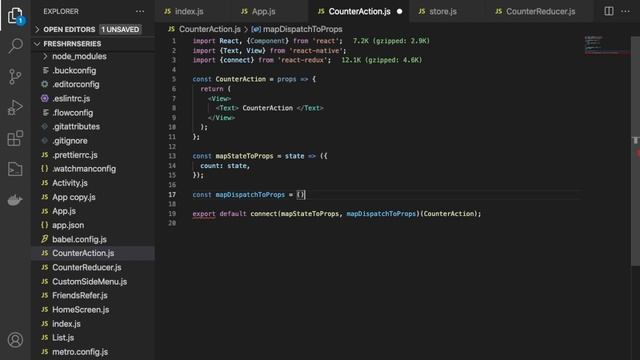The image size is (640, 360).
Task: Open the Accounts icon in activity bar
Action: (16, 340)
